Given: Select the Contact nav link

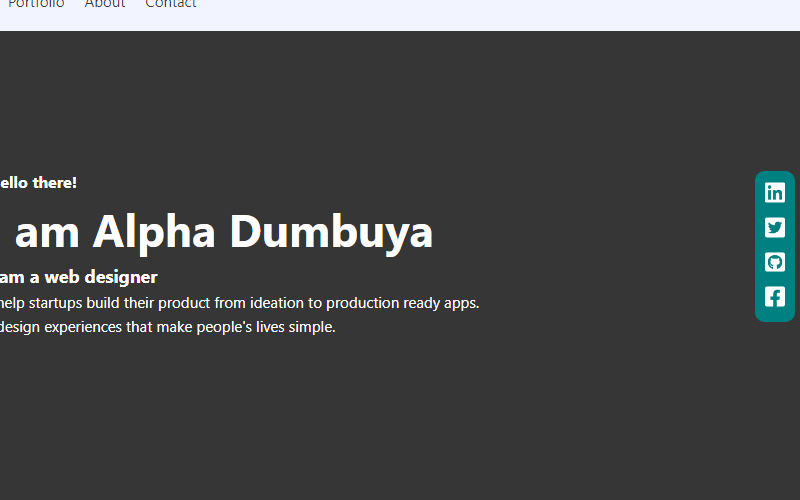Looking at the screenshot, I should click(x=170, y=4).
